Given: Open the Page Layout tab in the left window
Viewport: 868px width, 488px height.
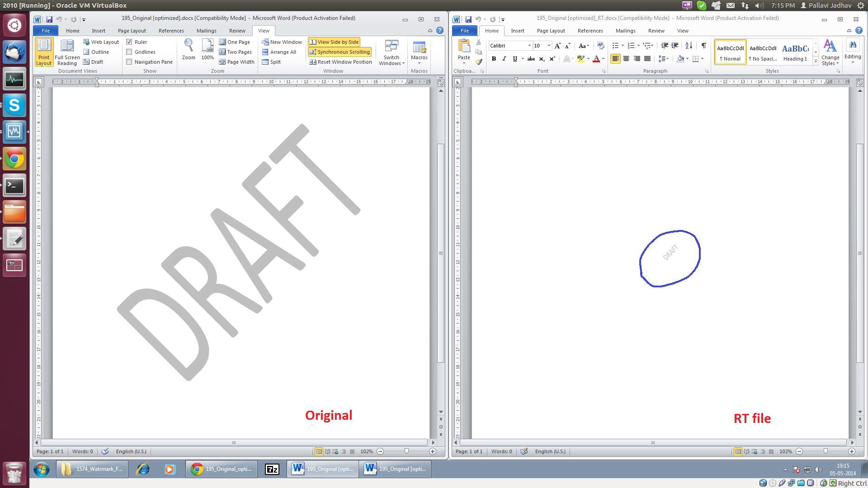Looking at the screenshot, I should [x=132, y=31].
